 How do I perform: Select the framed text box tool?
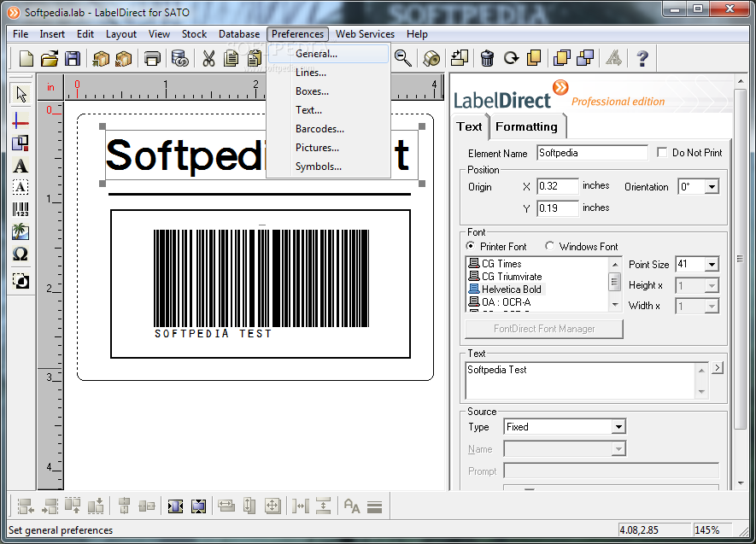21,187
